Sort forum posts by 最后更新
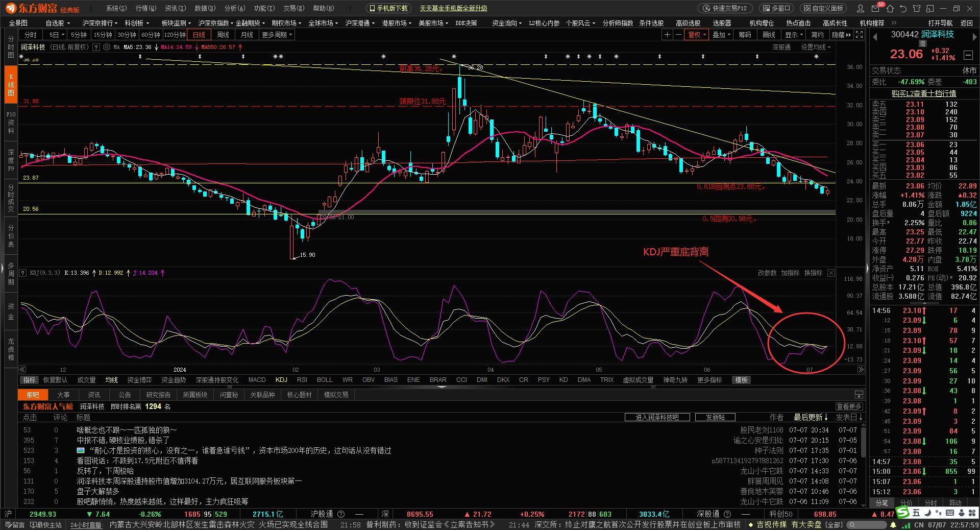Screen dimensions: 980x530 coord(811,417)
